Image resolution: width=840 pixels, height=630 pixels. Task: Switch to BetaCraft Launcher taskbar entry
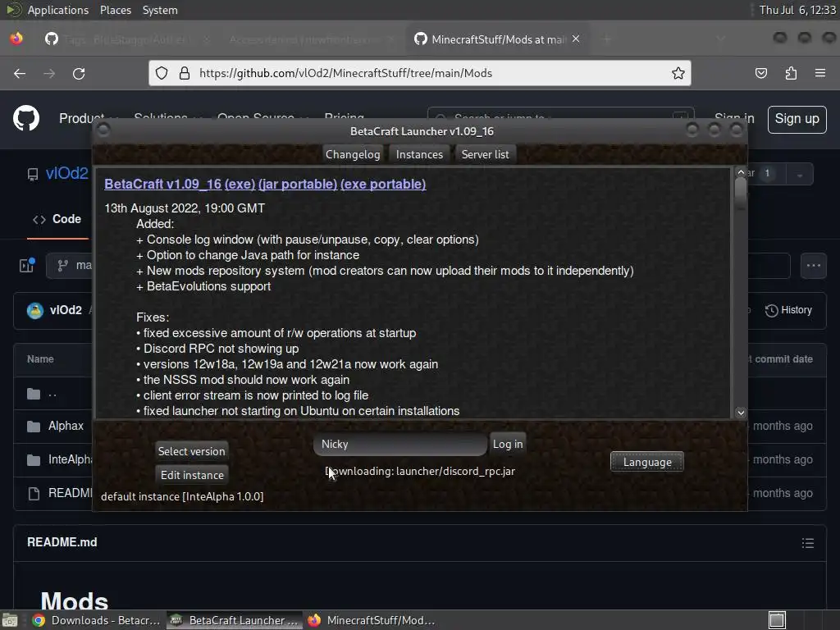[235, 620]
